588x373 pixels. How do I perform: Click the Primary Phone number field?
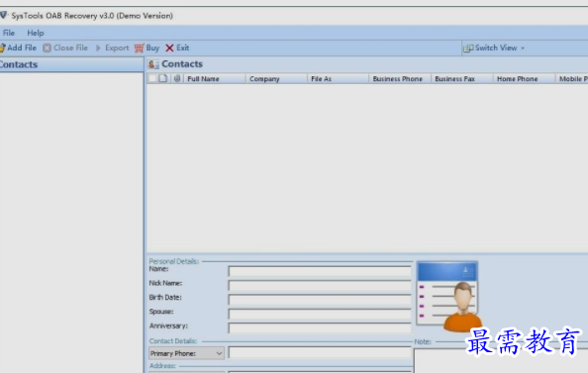[x=320, y=353]
